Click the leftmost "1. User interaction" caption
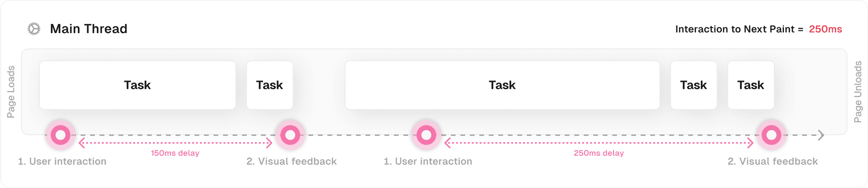 coord(62,161)
